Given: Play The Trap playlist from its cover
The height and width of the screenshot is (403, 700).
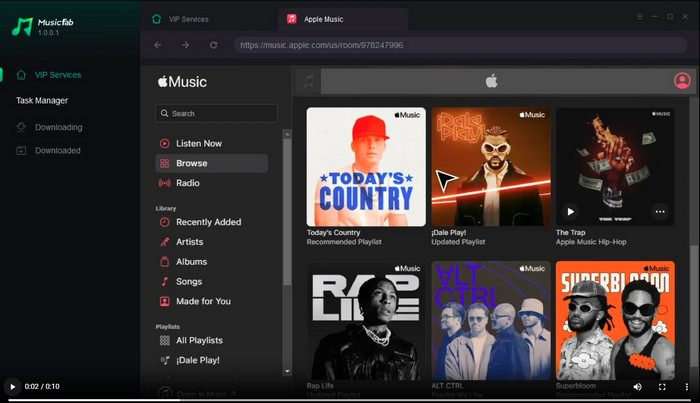Looking at the screenshot, I should [x=570, y=211].
